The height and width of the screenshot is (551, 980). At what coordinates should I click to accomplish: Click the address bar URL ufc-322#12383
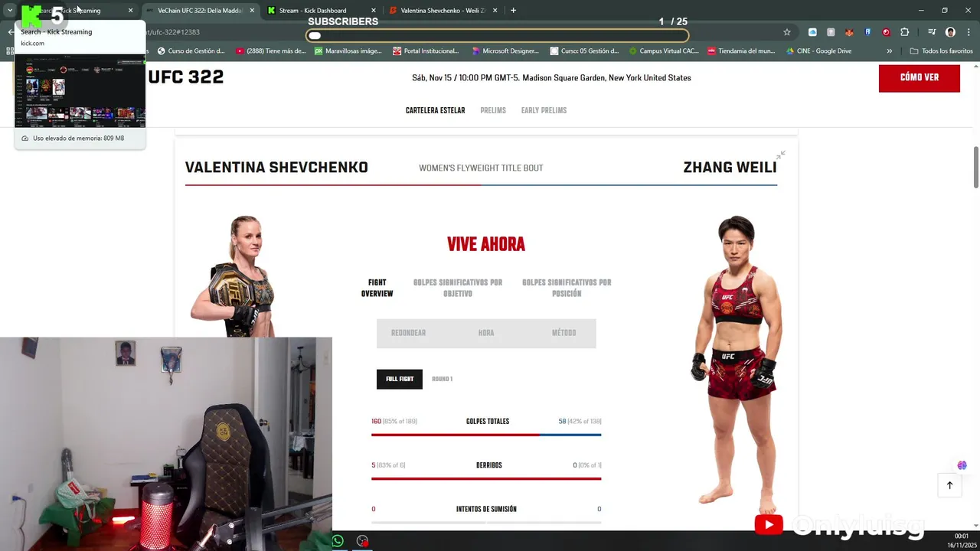coord(174,32)
